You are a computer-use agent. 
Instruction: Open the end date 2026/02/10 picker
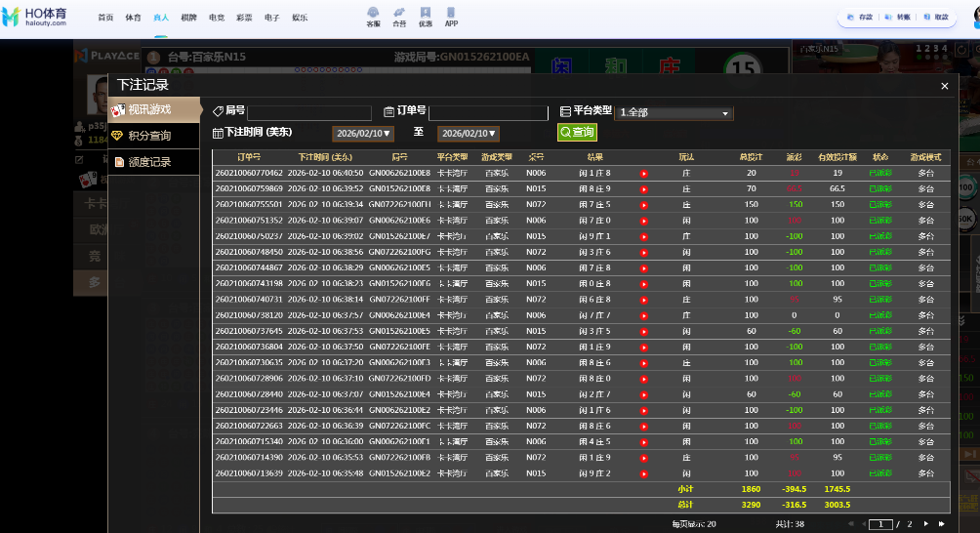469,134
